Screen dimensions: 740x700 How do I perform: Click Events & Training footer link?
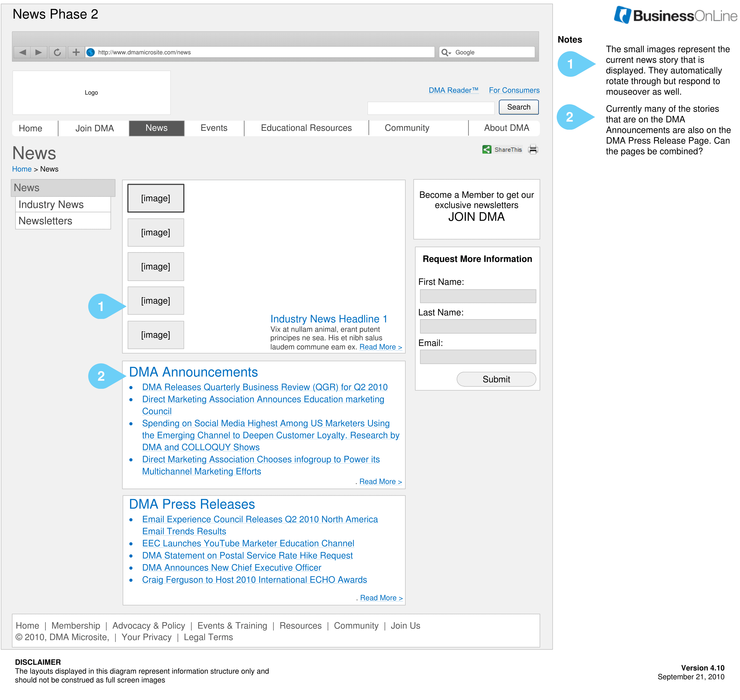click(x=232, y=626)
